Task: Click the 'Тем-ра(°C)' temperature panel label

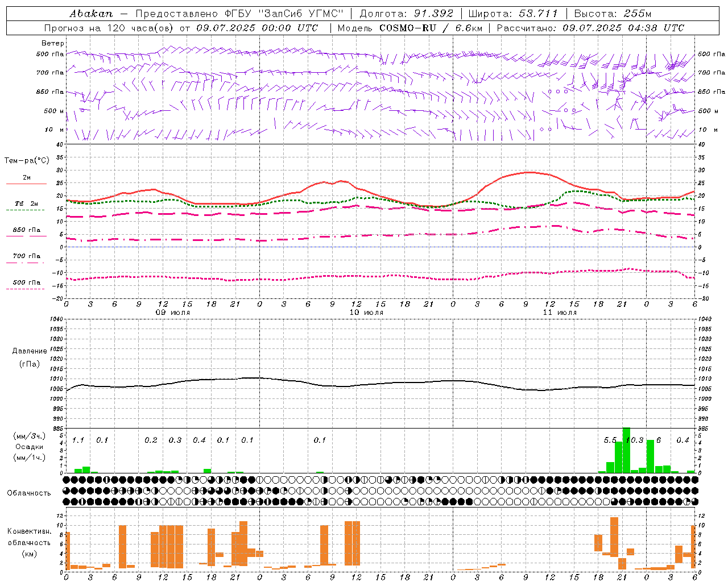Action: coord(27,161)
